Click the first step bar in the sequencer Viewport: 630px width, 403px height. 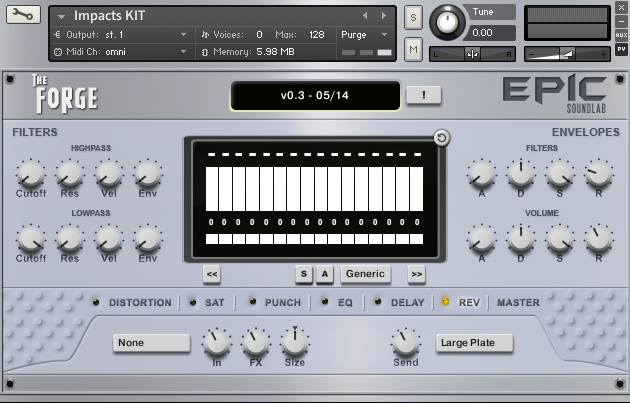click(212, 189)
